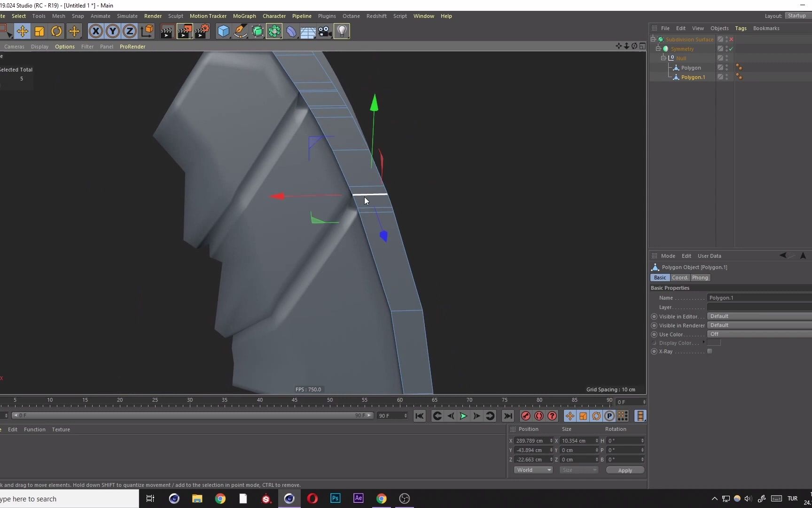
Task: Open the Display Color swatch
Action: 714,342
